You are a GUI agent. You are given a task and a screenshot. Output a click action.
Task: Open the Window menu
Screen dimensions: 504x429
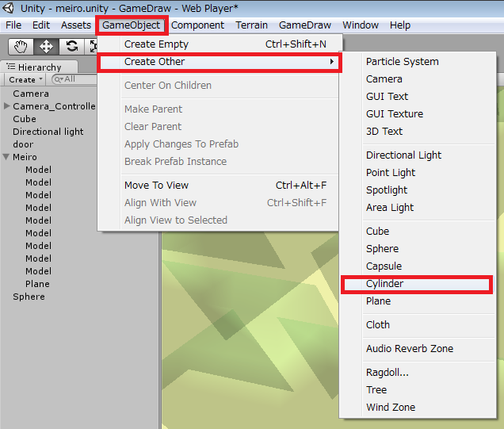coord(361,25)
